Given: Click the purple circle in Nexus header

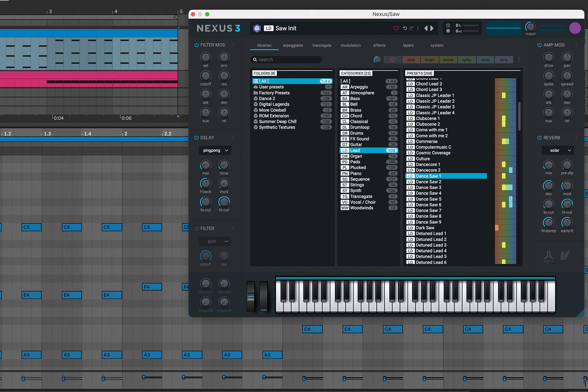Looking at the screenshot, I should [x=575, y=28].
